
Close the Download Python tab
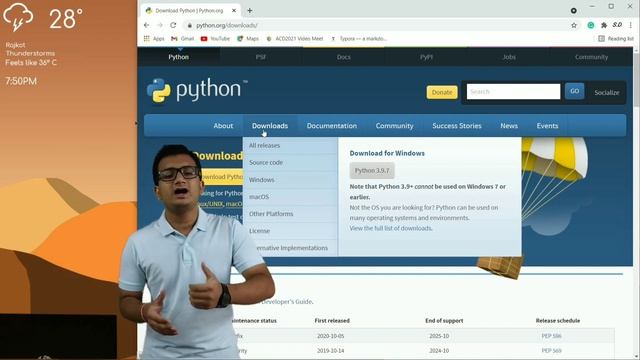click(234, 11)
